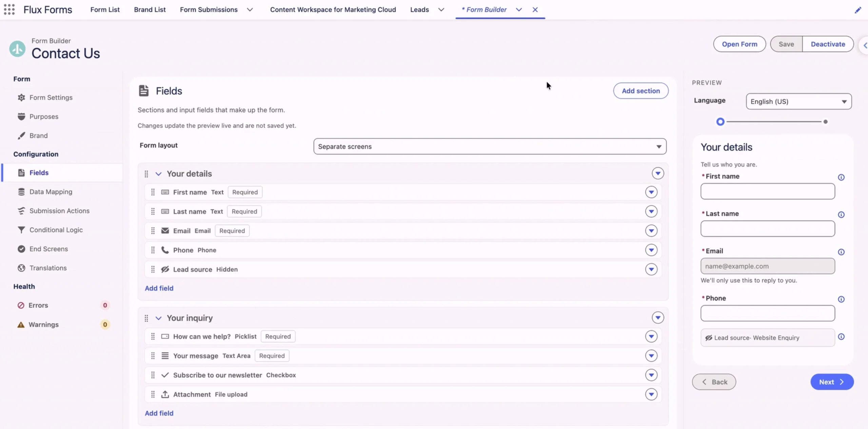Click the Add section button
This screenshot has height=429, width=868.
pos(640,91)
